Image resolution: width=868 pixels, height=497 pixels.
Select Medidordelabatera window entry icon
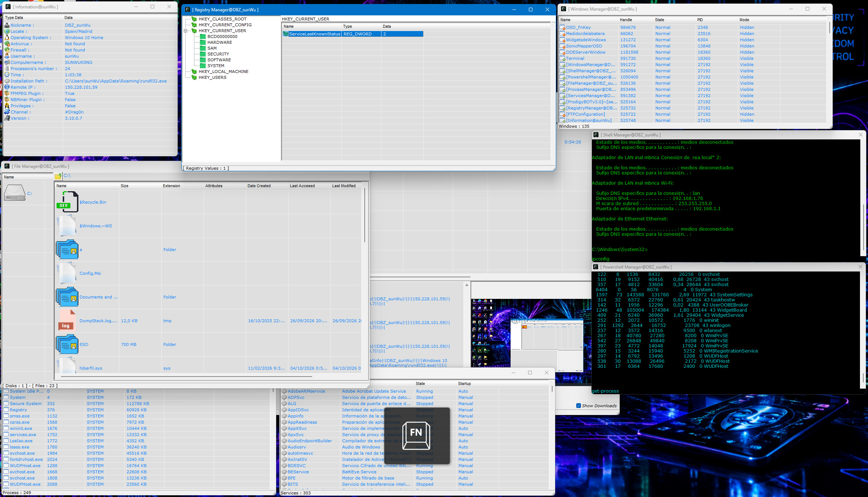(x=562, y=34)
